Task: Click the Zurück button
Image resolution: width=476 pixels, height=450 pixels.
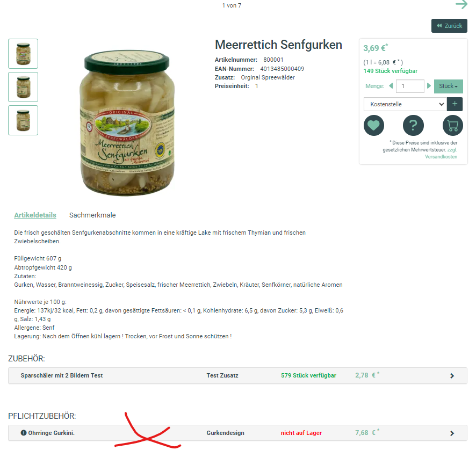Action: 449,26
